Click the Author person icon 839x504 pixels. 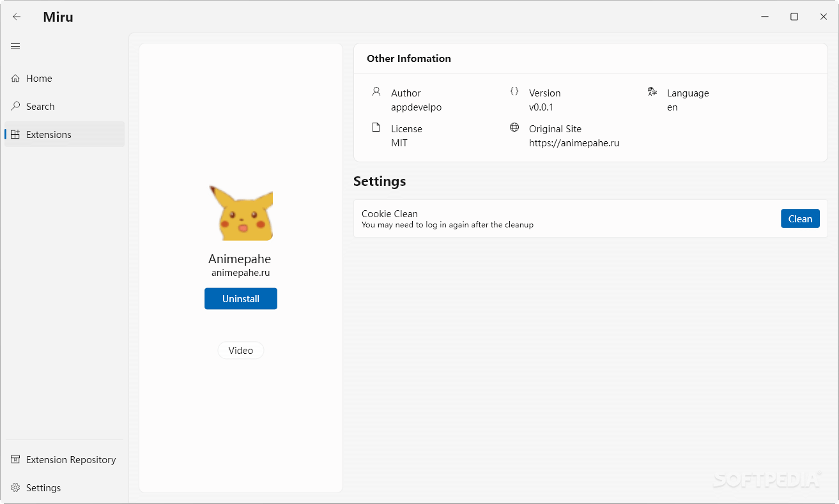(x=376, y=91)
